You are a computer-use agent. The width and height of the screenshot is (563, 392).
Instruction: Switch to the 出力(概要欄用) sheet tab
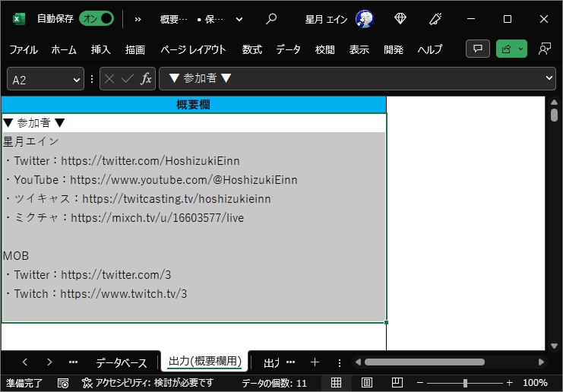pos(205,361)
